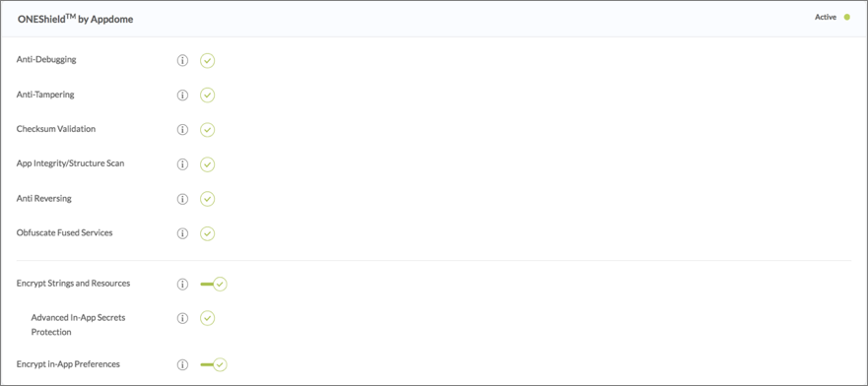Image resolution: width=868 pixels, height=386 pixels.
Task: Click info icon for Encrypt Strings and Resources
Action: pos(182,285)
